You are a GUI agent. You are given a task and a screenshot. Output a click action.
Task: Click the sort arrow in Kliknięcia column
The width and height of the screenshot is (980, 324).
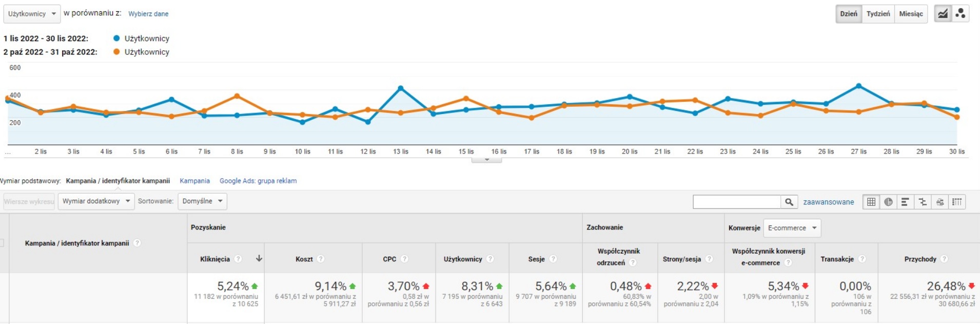pos(259,258)
